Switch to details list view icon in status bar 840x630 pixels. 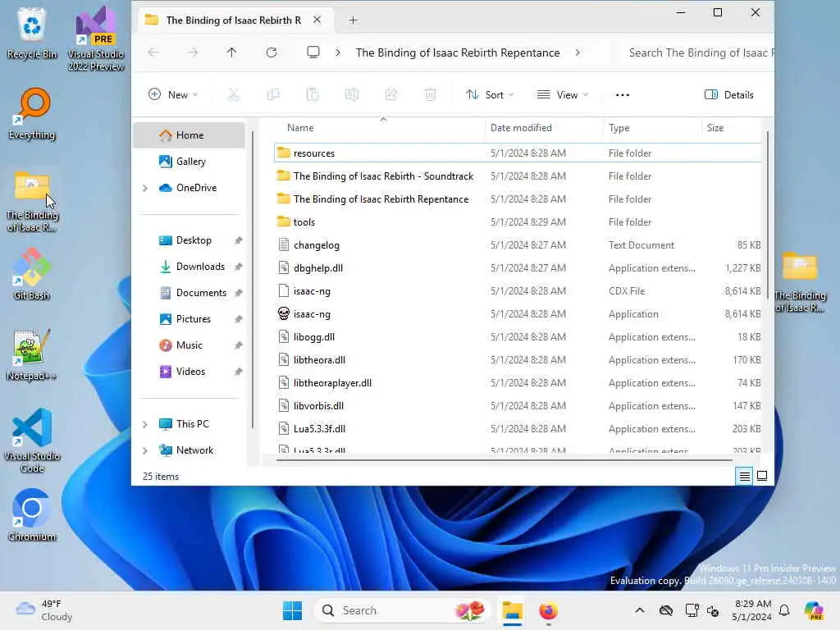click(x=745, y=476)
